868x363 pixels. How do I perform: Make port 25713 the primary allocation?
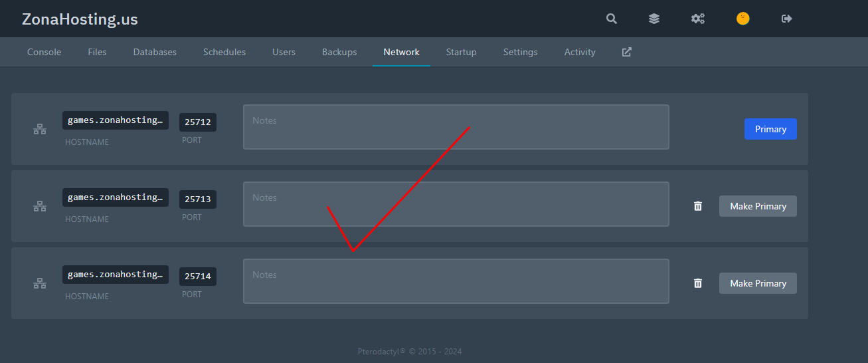tap(758, 206)
